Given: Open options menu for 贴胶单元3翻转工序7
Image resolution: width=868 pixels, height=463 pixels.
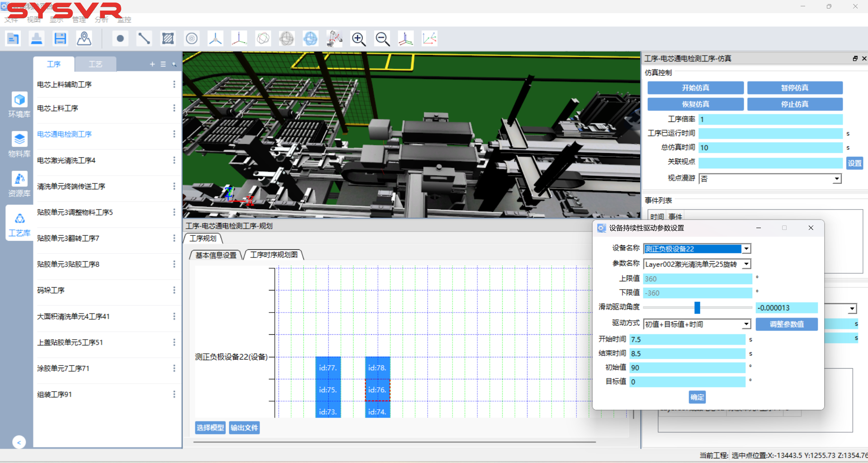Looking at the screenshot, I should [174, 238].
